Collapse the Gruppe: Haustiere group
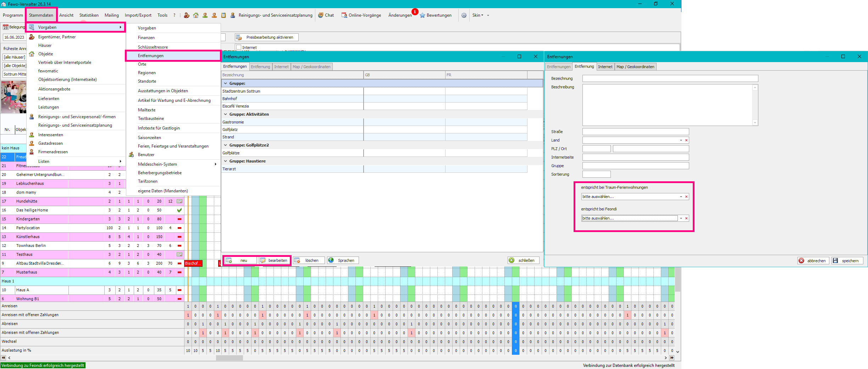 pyautogui.click(x=226, y=161)
